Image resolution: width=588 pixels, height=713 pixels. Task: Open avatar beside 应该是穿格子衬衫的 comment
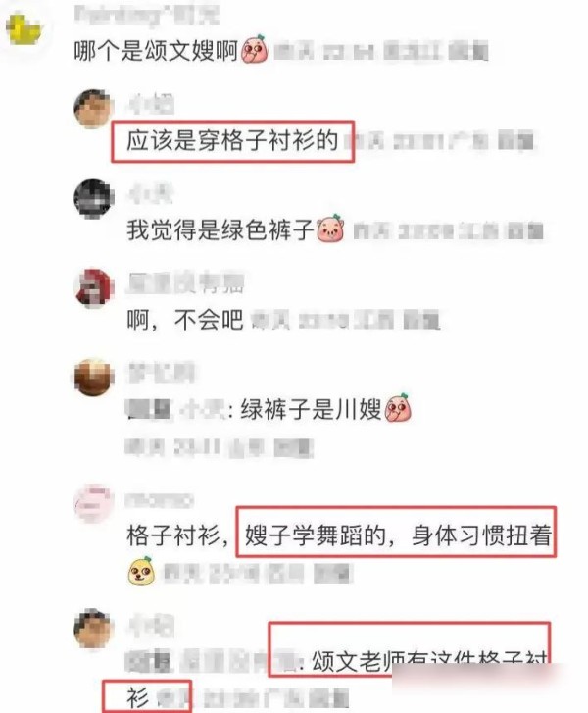point(93,109)
